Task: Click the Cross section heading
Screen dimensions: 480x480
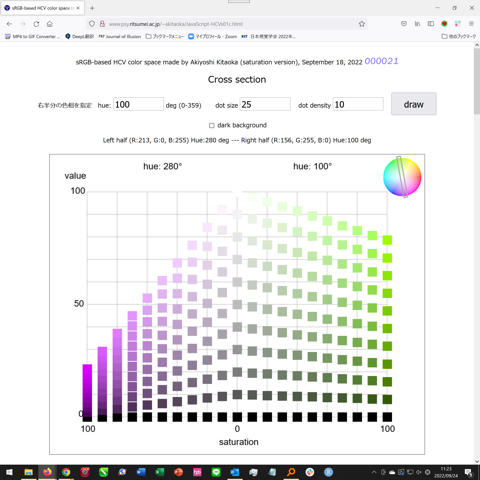Action: 237,79
